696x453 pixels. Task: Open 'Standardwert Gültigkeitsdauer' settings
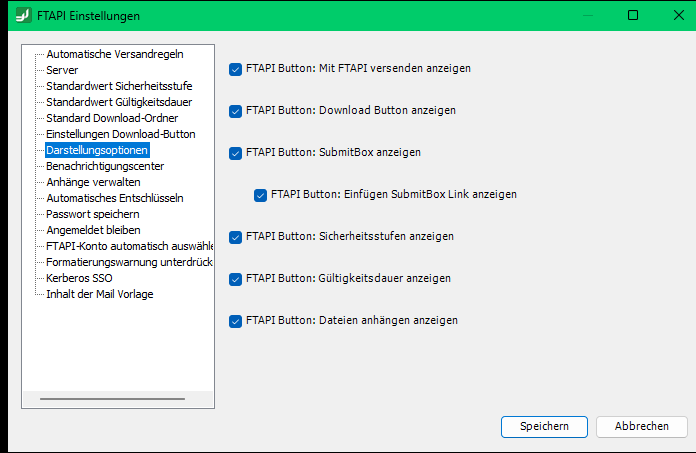pos(119,102)
